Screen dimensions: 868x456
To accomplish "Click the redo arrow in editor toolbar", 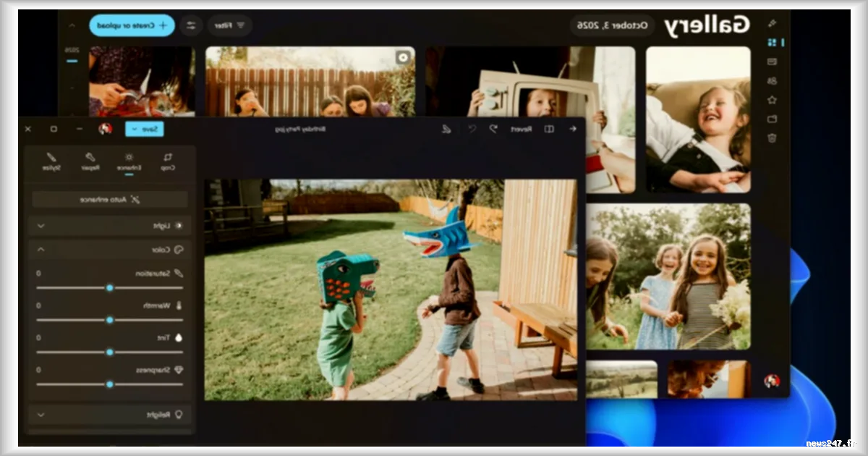I will 472,129.
